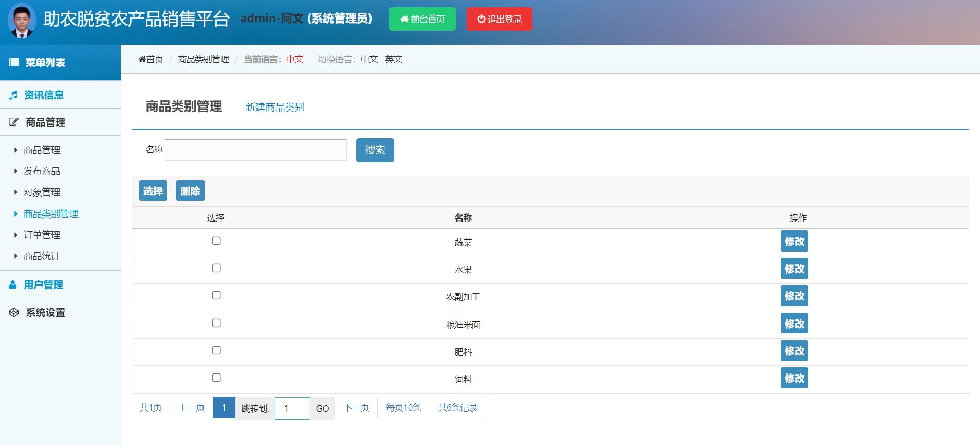This screenshot has width=980, height=445.
Task: Open 订单管理 submenu item
Action: pos(42,235)
